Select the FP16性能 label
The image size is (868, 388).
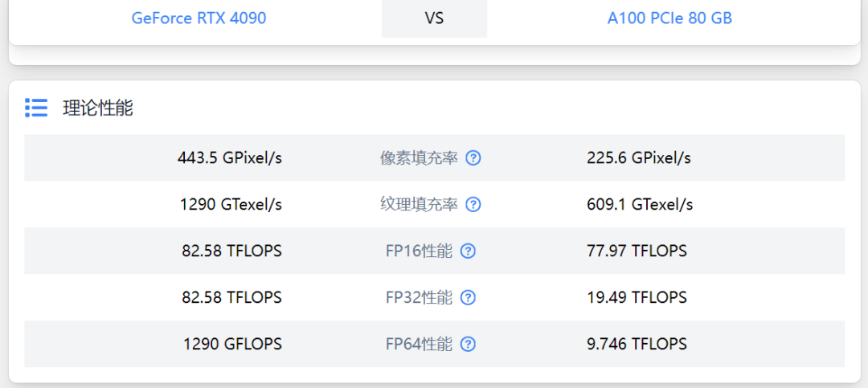pyautogui.click(x=419, y=251)
